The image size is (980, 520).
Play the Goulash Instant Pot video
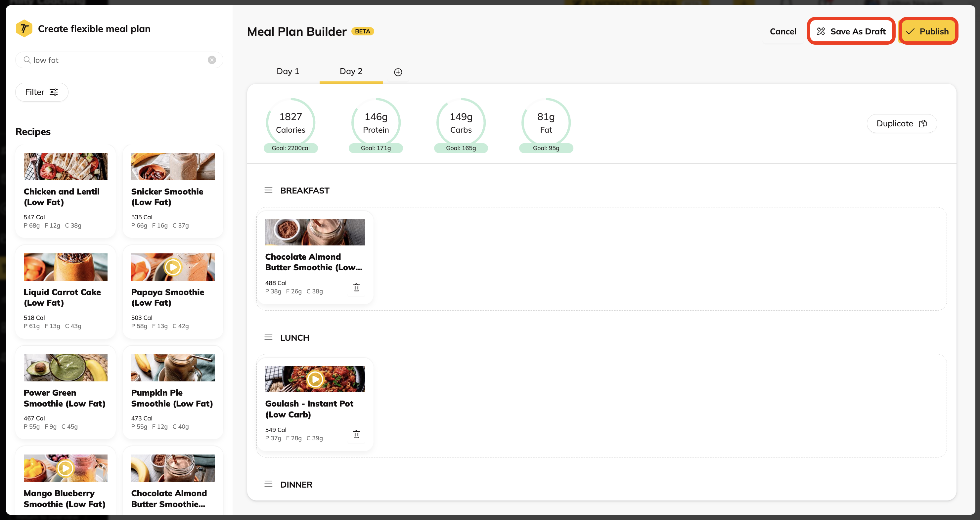click(315, 379)
